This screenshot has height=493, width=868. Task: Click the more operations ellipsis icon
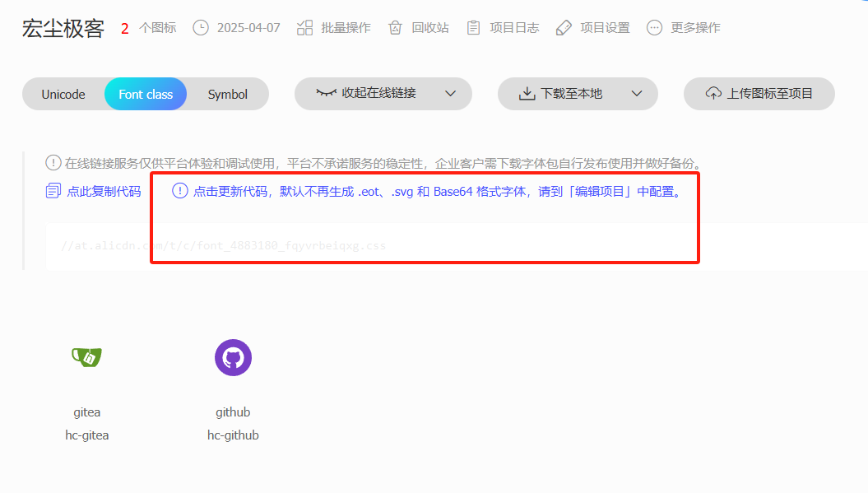coord(654,28)
